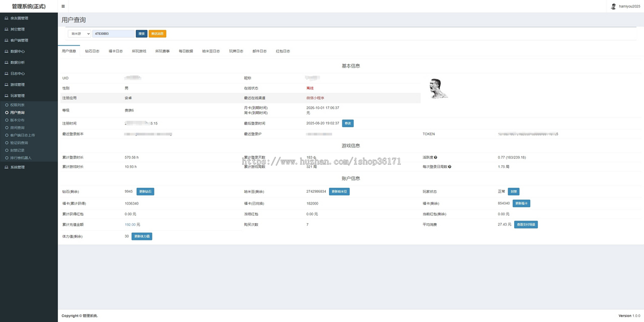
Task: Click the orange 推送消息 button
Action: [157, 33]
